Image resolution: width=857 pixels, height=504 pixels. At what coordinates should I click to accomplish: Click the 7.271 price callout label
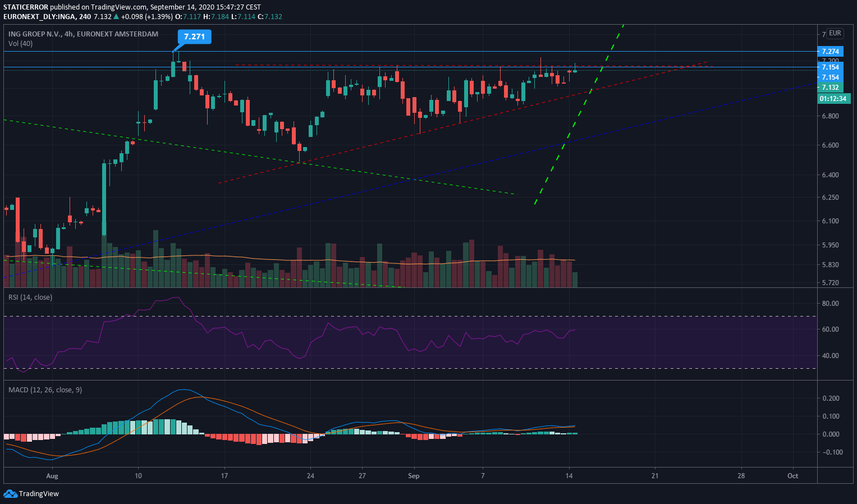click(195, 36)
